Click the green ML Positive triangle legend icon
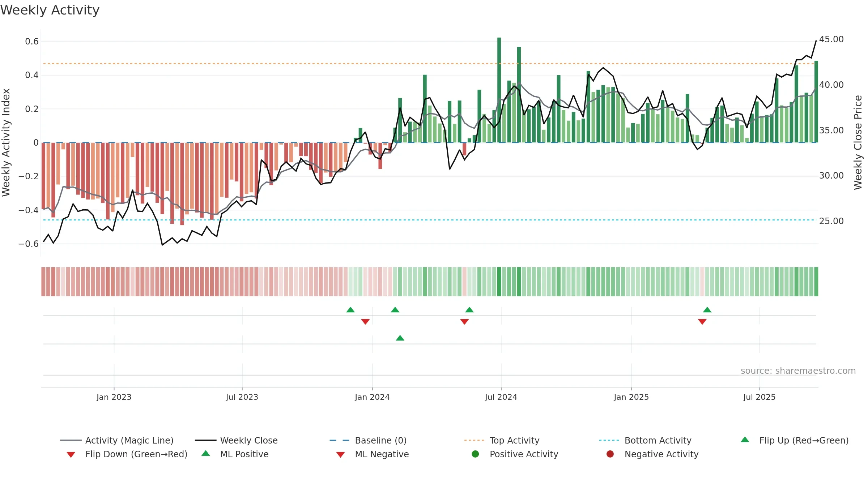Viewport: 868px width, 488px height. click(x=206, y=453)
